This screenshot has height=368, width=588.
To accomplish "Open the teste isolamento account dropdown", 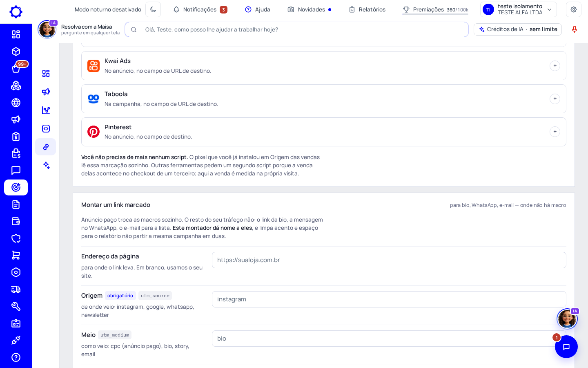I will click(519, 9).
